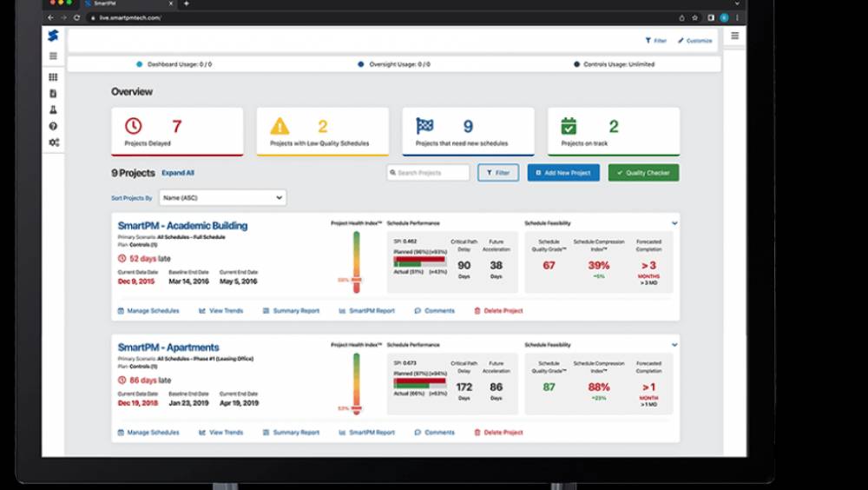
Task: Open the flask lab icon in sidebar
Action: (x=53, y=109)
